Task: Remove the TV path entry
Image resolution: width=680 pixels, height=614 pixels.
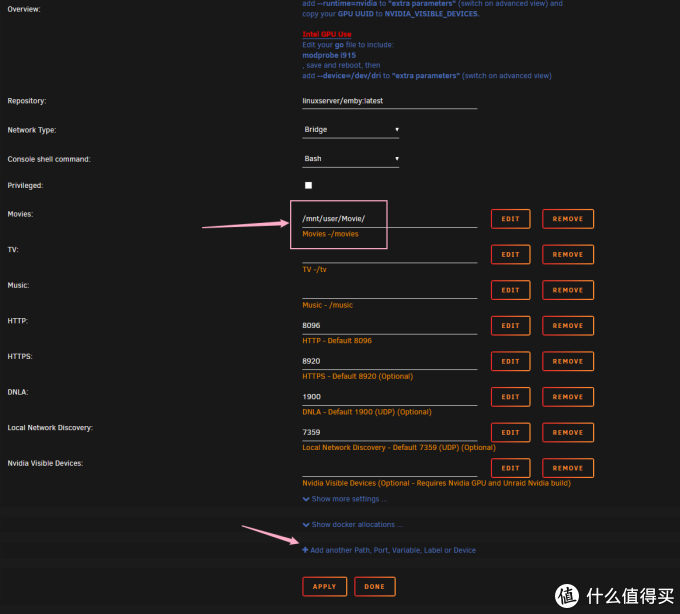Action: tap(568, 255)
